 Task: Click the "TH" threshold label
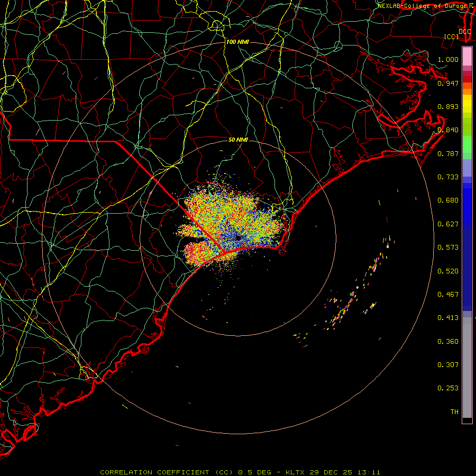454,412
